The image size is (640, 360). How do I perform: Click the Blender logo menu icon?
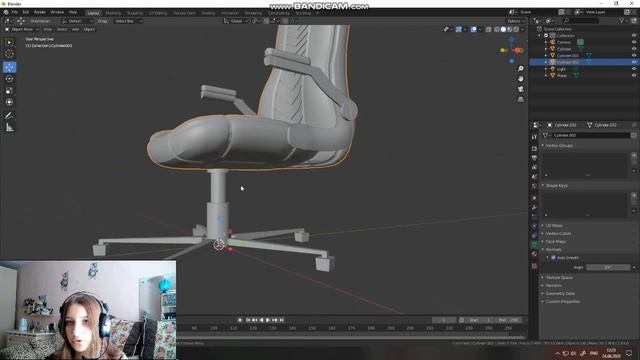click(x=6, y=12)
